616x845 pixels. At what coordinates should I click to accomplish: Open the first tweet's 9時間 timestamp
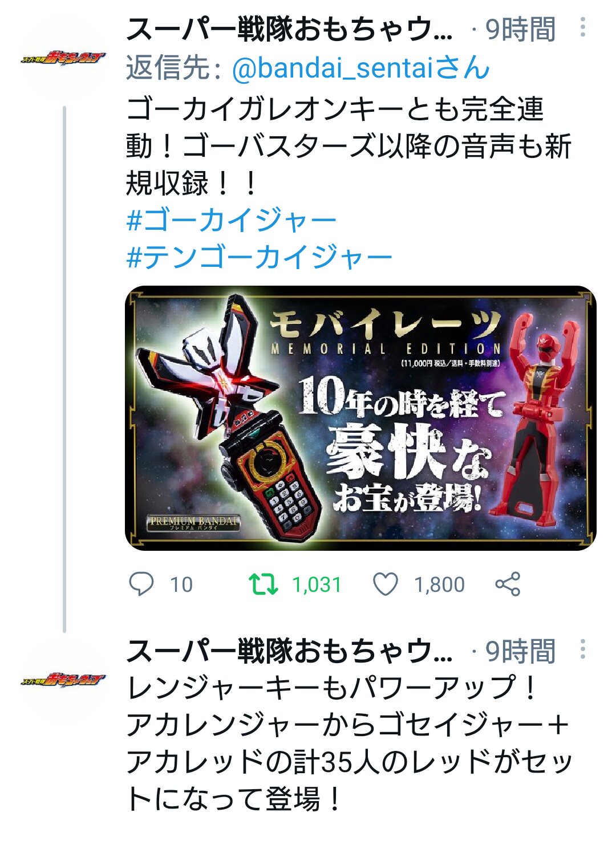point(520,30)
